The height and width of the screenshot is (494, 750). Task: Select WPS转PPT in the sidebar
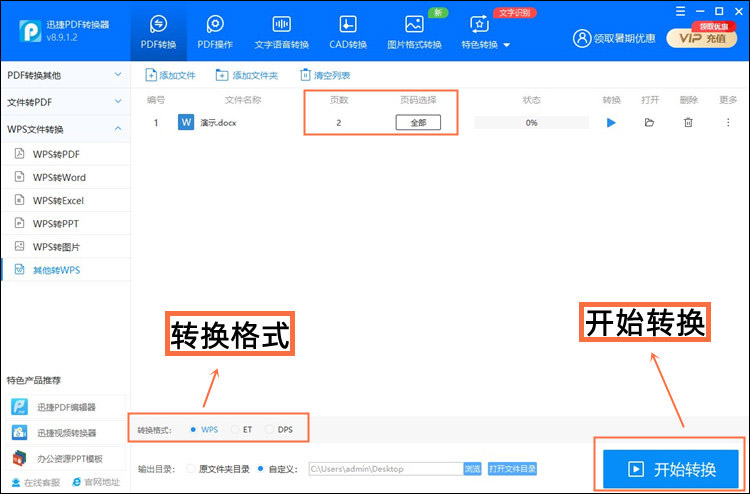tap(65, 223)
